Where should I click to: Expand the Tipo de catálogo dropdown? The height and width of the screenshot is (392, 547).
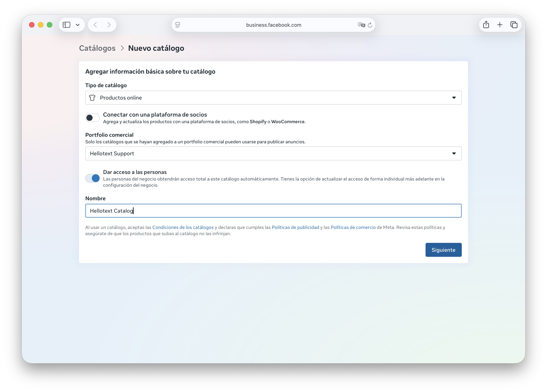(273, 98)
